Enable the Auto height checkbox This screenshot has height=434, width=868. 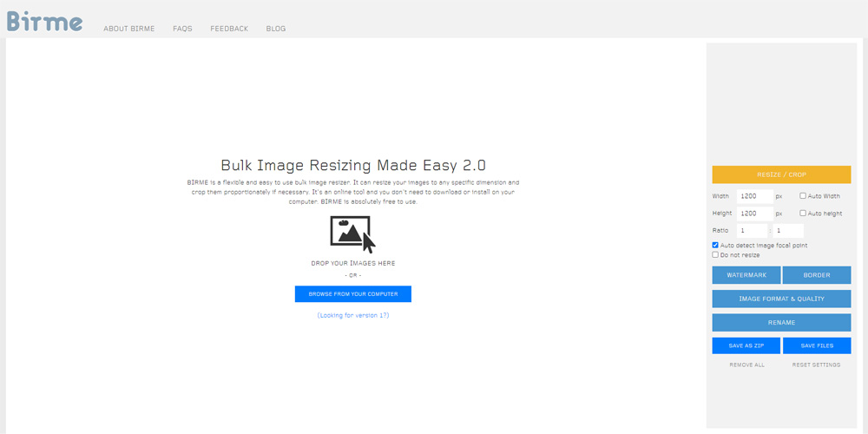coord(803,214)
